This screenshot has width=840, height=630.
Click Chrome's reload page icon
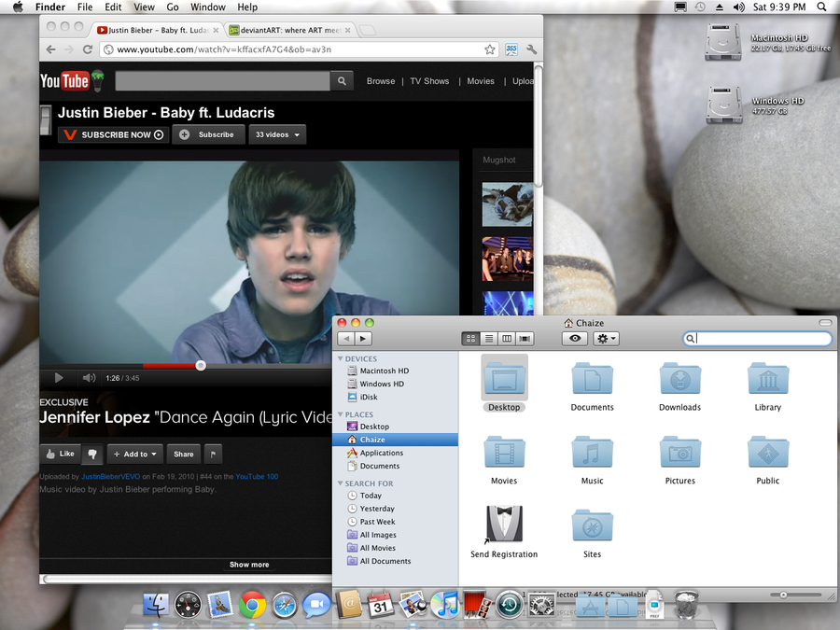click(x=88, y=49)
